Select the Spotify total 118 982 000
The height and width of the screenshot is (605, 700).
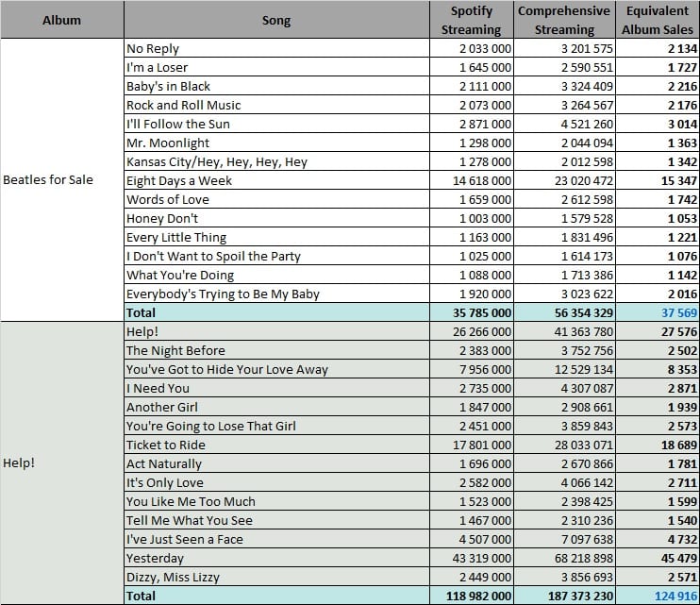pyautogui.click(x=472, y=596)
